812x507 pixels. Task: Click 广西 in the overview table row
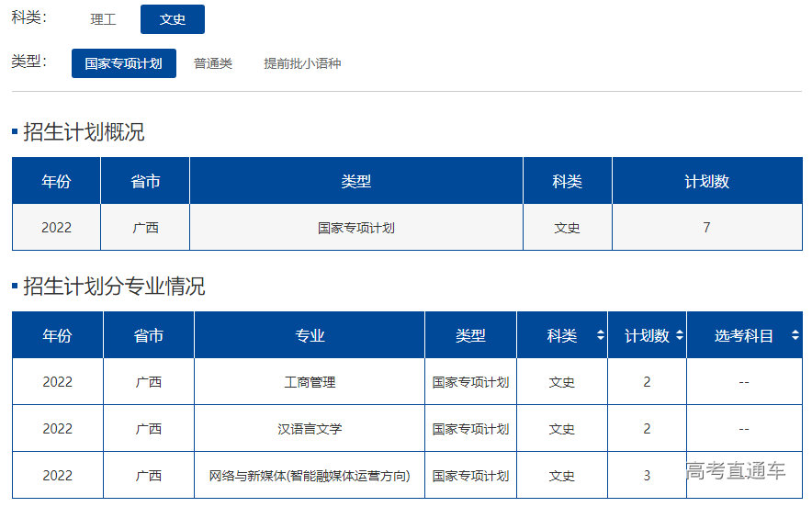[x=145, y=228]
